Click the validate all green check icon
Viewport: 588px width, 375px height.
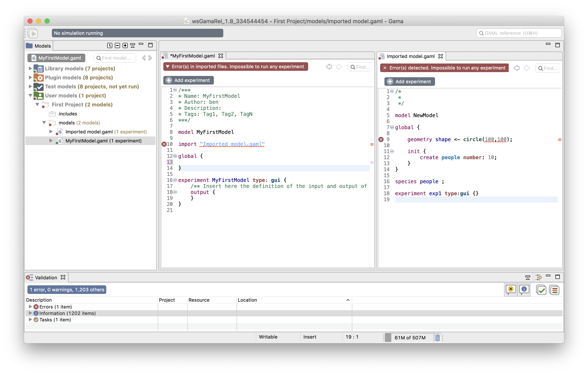[541, 290]
